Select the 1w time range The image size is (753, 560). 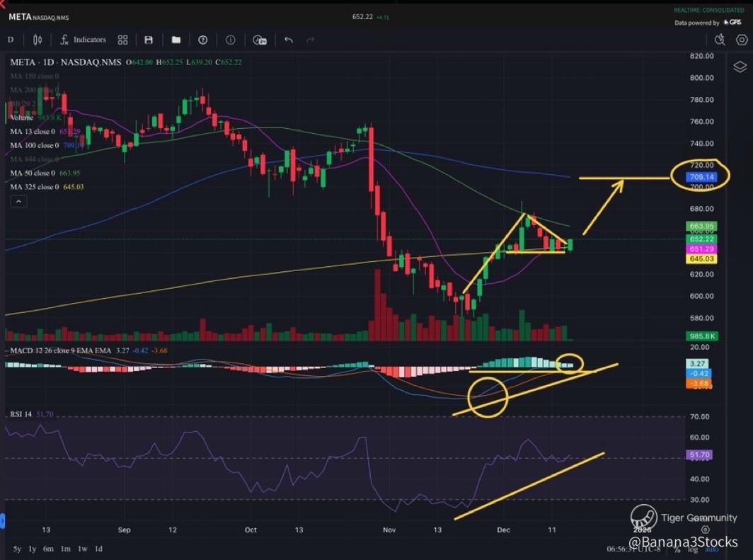pyautogui.click(x=83, y=549)
